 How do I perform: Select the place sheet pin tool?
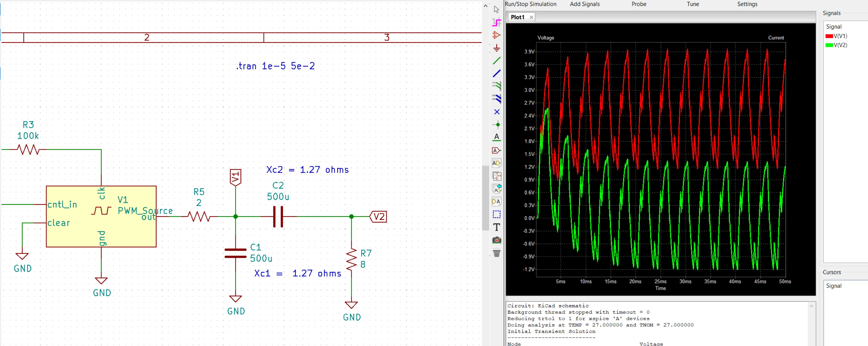(496, 202)
